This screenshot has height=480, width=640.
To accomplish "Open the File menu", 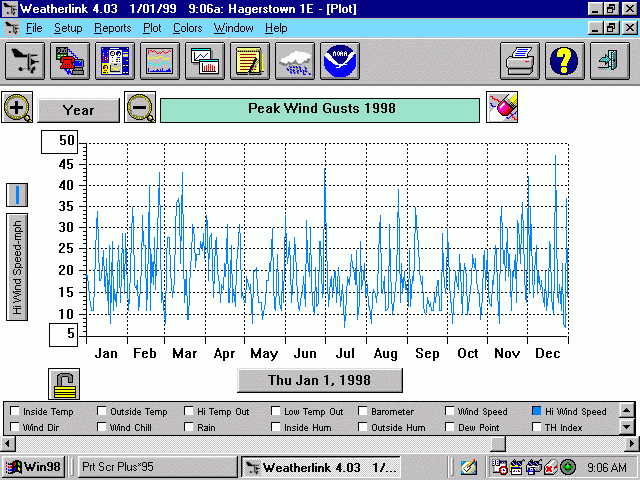I will coord(34,28).
